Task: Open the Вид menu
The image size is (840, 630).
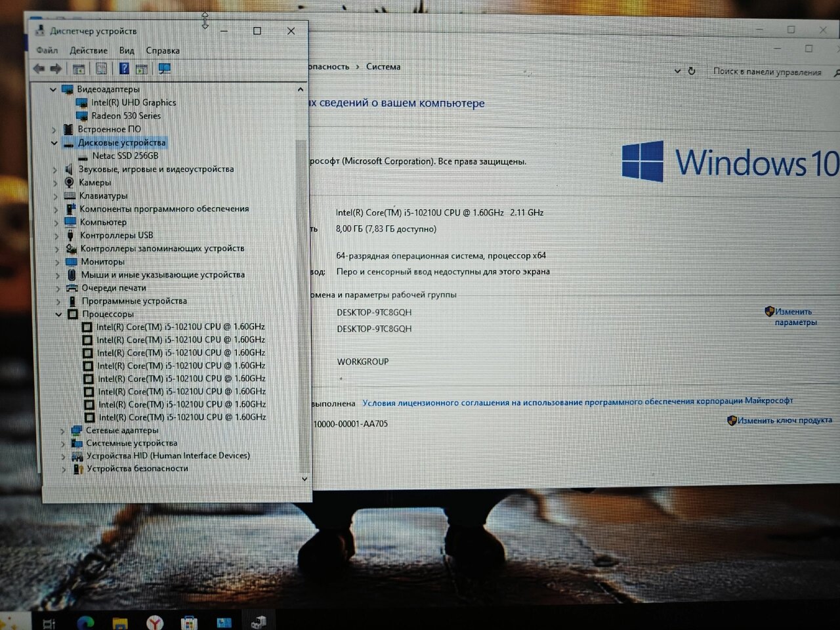Action: click(127, 51)
